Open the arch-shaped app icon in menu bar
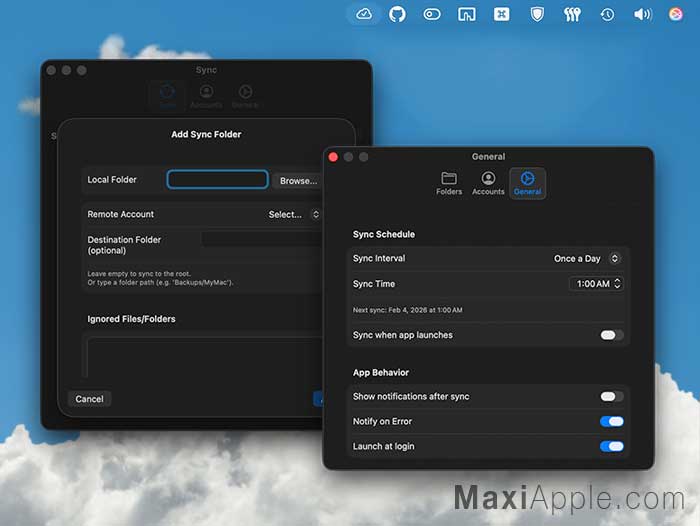This screenshot has width=700, height=526. pos(467,15)
